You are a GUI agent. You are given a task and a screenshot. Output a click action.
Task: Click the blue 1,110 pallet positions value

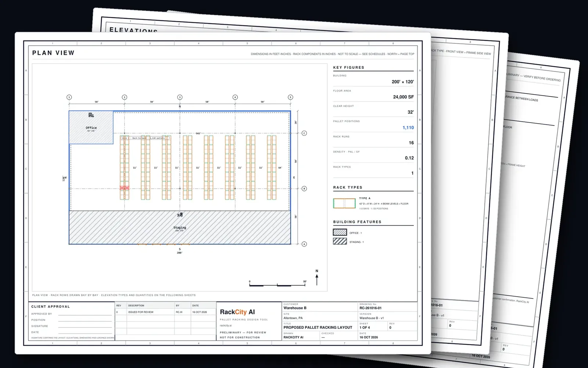point(408,128)
